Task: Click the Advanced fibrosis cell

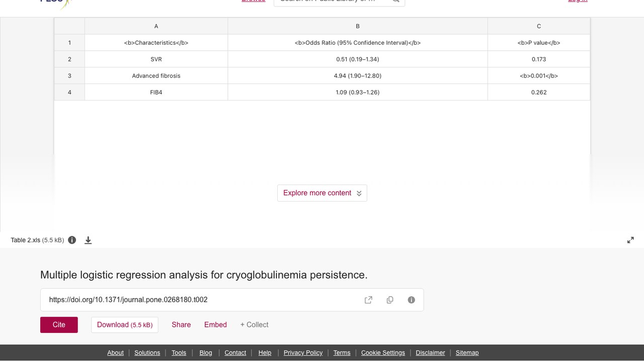Action: pos(156,76)
